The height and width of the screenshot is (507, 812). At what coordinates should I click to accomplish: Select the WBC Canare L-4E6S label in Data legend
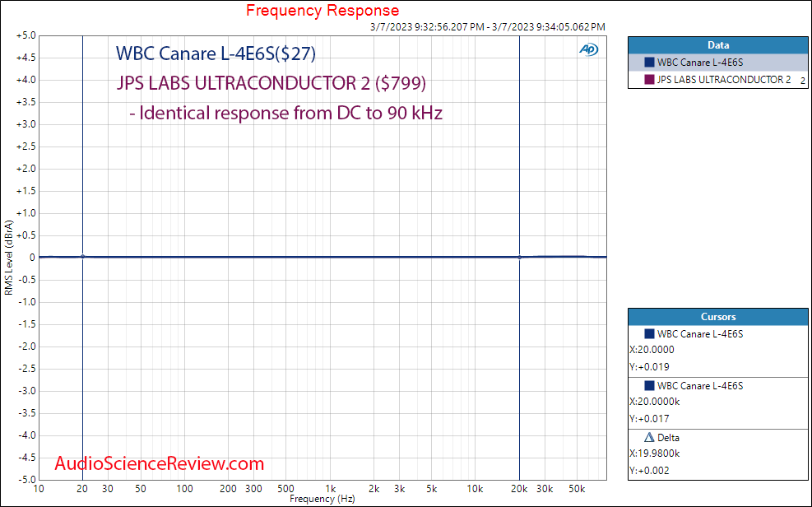pyautogui.click(x=700, y=63)
